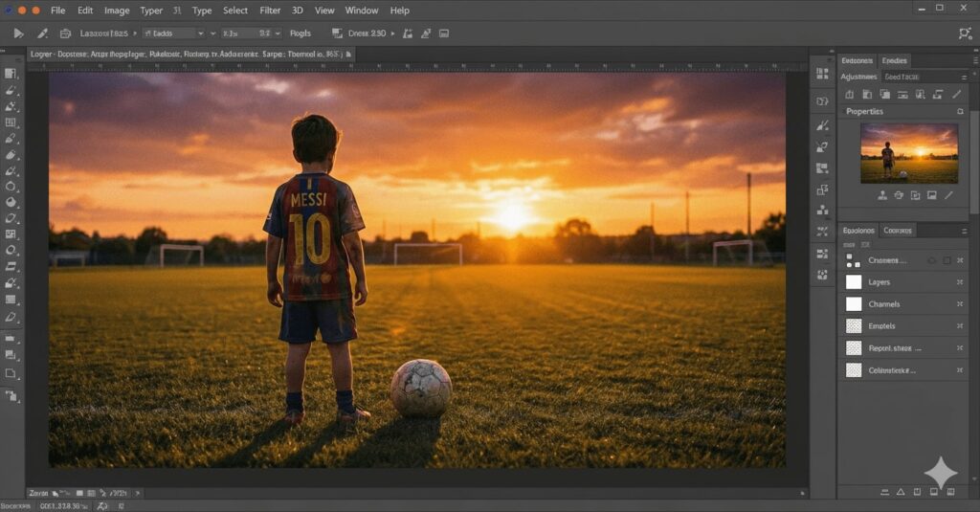Image resolution: width=980 pixels, height=512 pixels.
Task: Toggle the square box in the Cnonens row
Action: click(x=947, y=260)
